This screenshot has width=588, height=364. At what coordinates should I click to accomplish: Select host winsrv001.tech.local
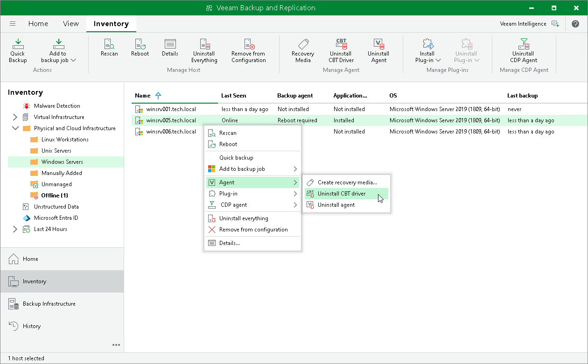point(171,109)
